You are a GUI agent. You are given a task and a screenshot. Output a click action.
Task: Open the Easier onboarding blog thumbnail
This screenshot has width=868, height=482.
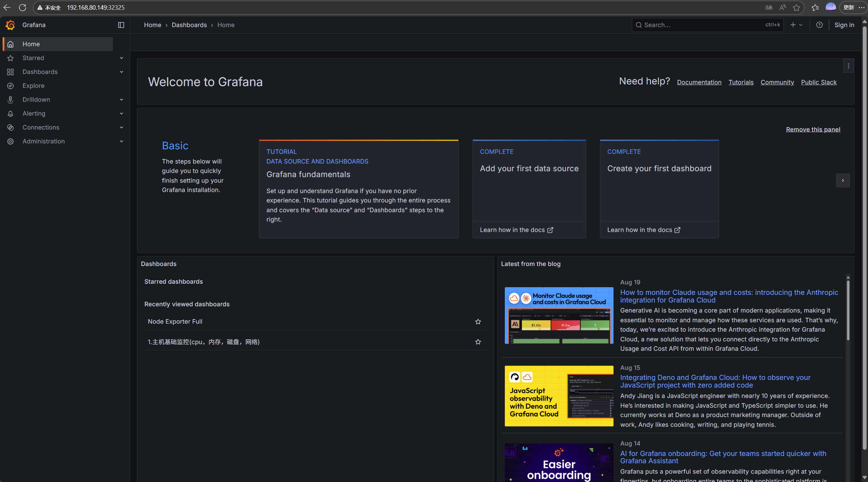(559, 463)
